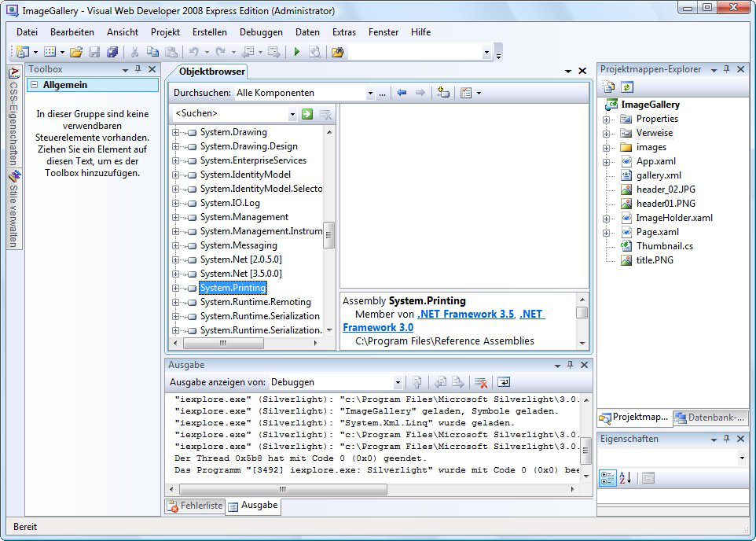Pin the Toolbox panel with auto-hide icon
The image size is (756, 541).
click(138, 70)
